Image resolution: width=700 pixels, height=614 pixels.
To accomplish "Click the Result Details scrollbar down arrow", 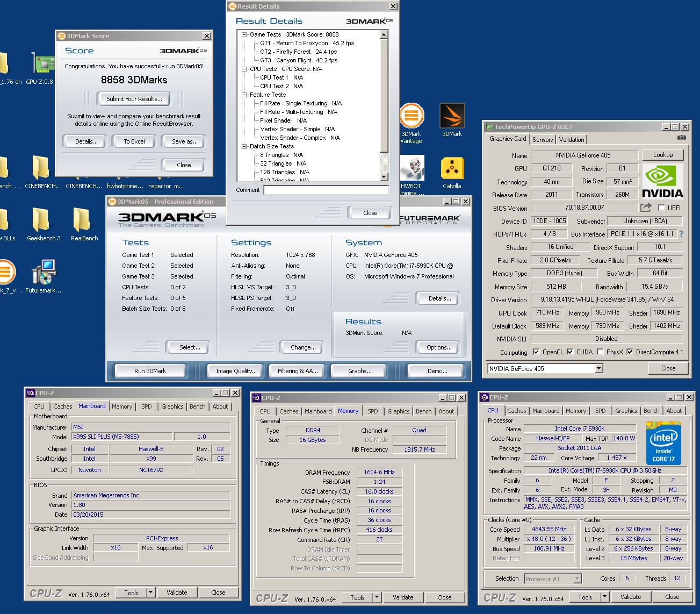I will tap(384, 177).
